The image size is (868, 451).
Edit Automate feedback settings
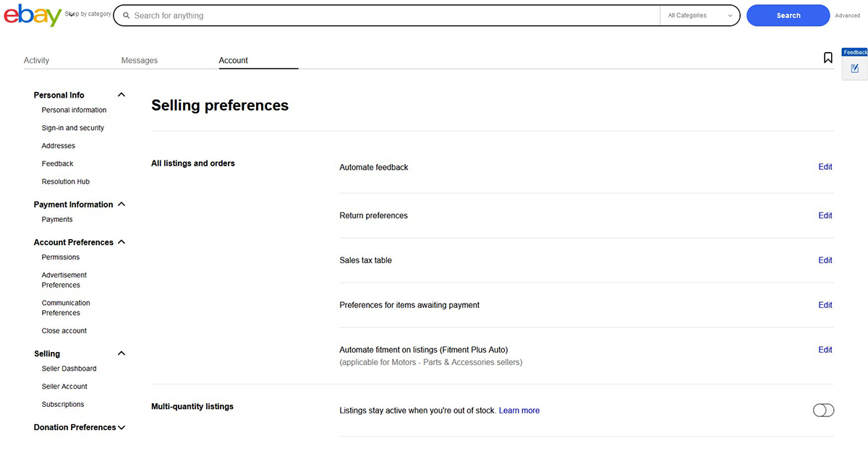(825, 167)
